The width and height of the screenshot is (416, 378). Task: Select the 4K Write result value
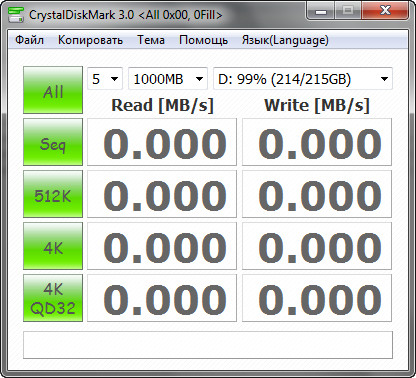[317, 246]
